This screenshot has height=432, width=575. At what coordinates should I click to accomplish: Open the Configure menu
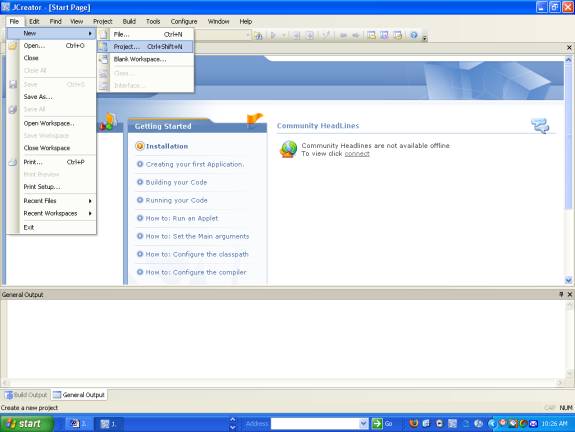point(184,22)
